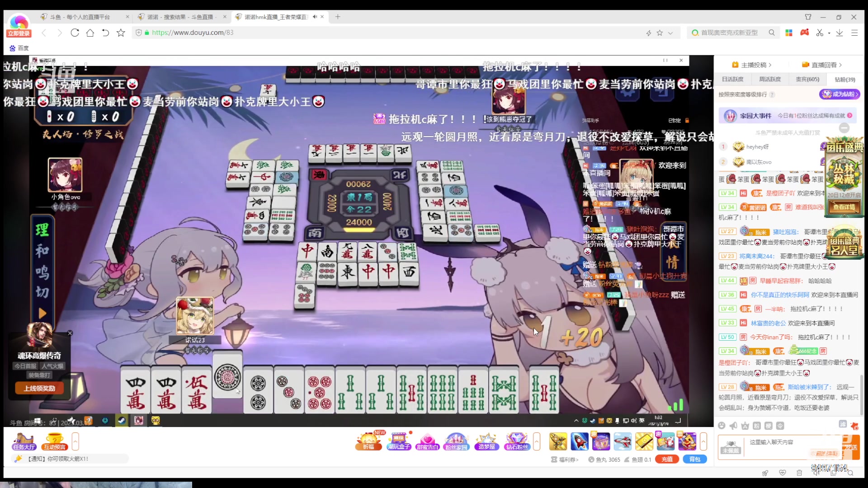Collapse panel with gray minus circle button
Viewport: 868px width, 488px height.
coord(844,128)
